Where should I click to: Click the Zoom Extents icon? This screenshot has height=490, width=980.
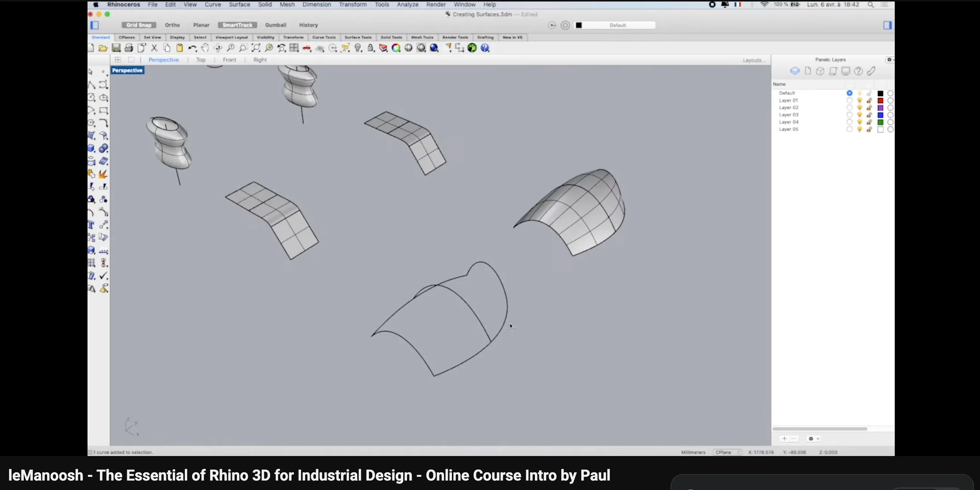(256, 48)
